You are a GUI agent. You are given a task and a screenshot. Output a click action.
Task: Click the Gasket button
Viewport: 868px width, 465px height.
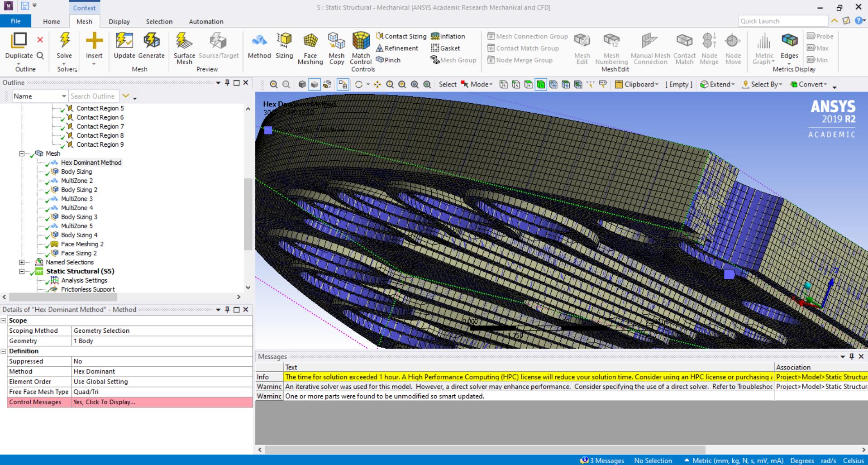coord(445,48)
